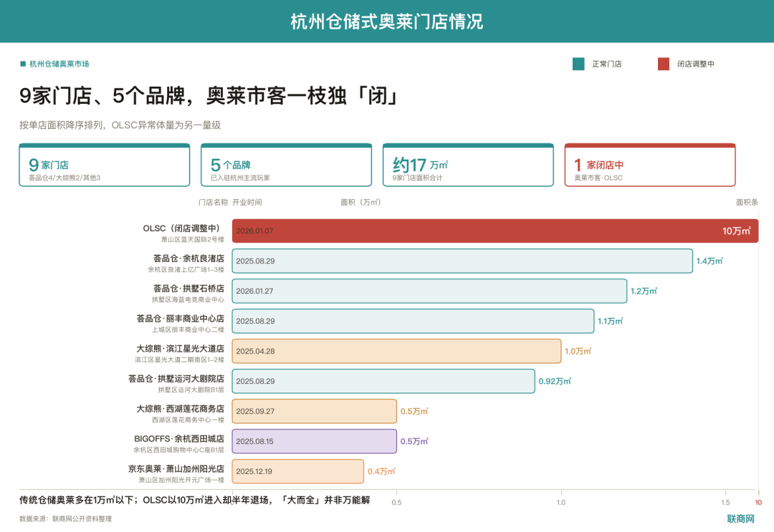Select the 荟品仓·余杭良渚店 bar dated 2025.08.29

point(462,261)
